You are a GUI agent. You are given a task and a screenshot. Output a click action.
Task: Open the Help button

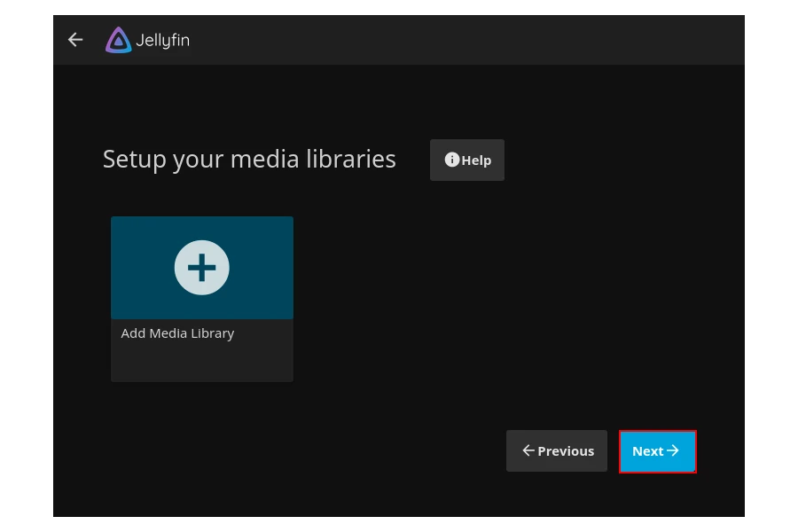(x=467, y=160)
